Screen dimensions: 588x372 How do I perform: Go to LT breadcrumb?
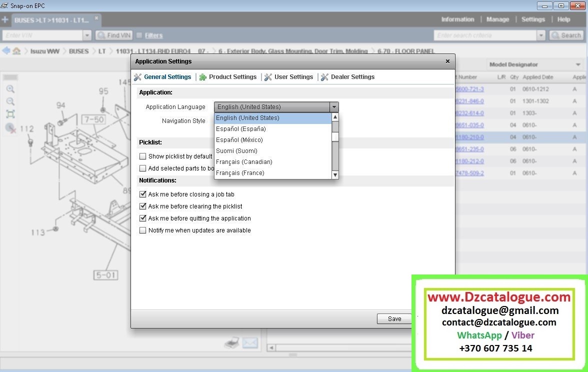coord(102,51)
